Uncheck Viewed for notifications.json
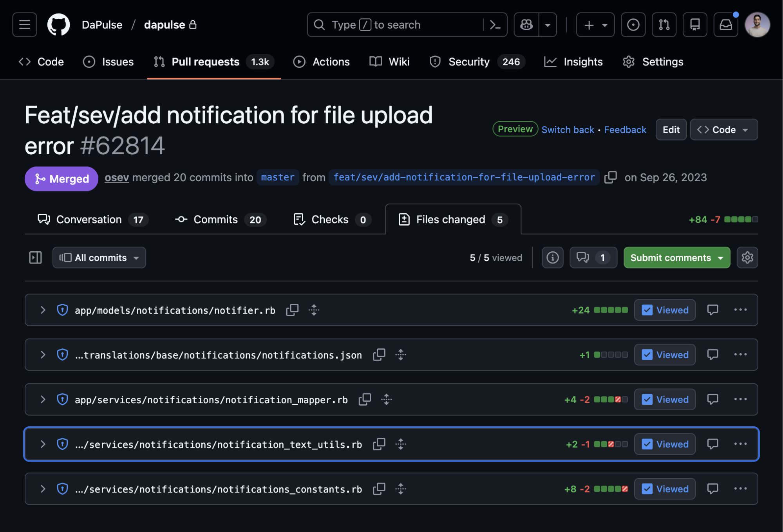The height and width of the screenshot is (532, 783). point(665,355)
